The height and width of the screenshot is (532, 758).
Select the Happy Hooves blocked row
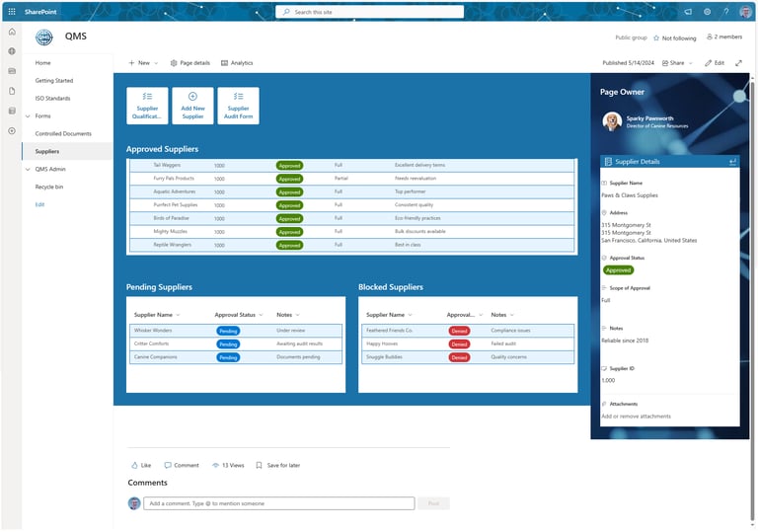click(x=468, y=343)
